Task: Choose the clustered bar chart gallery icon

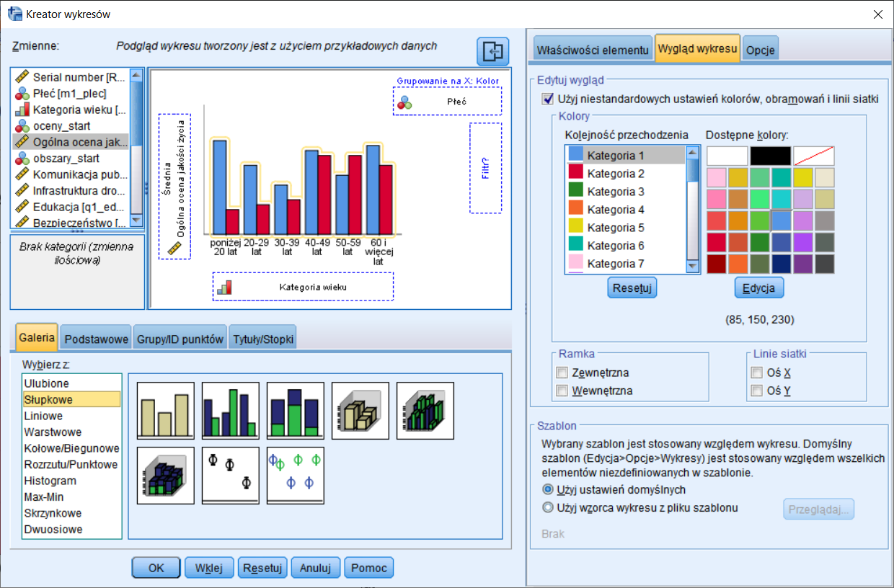Action: point(230,411)
